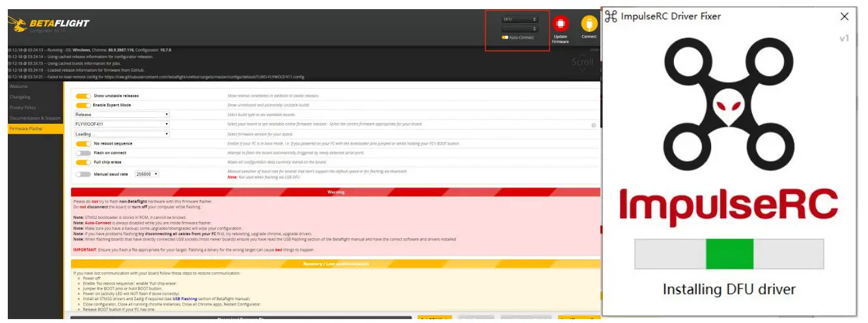
Task: Toggle the Full chip erase switch
Action: (x=83, y=162)
